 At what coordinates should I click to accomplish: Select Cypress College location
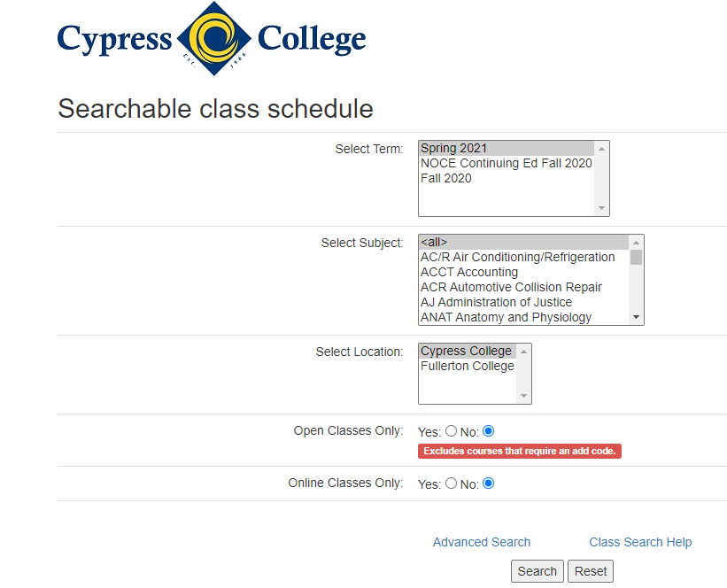click(x=467, y=351)
